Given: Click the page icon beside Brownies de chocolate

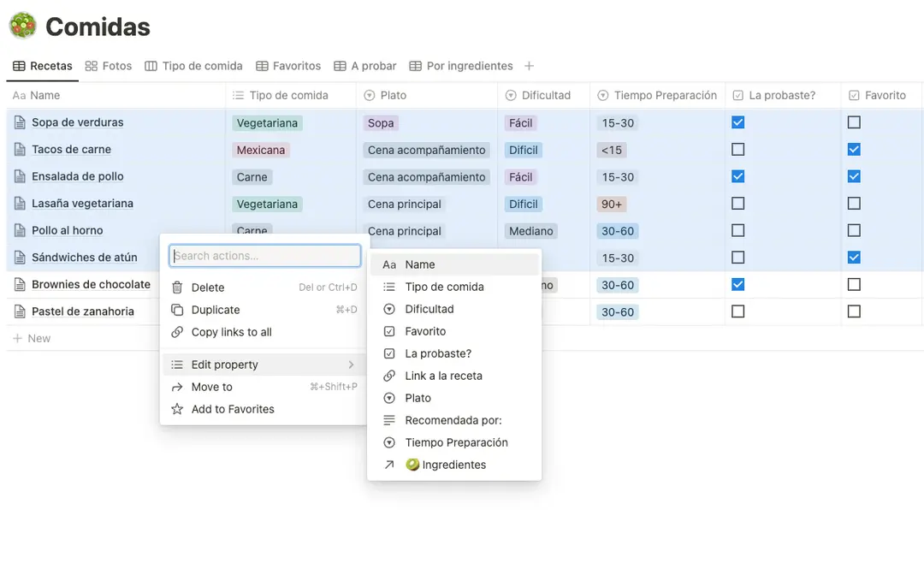Looking at the screenshot, I should pyautogui.click(x=20, y=285).
